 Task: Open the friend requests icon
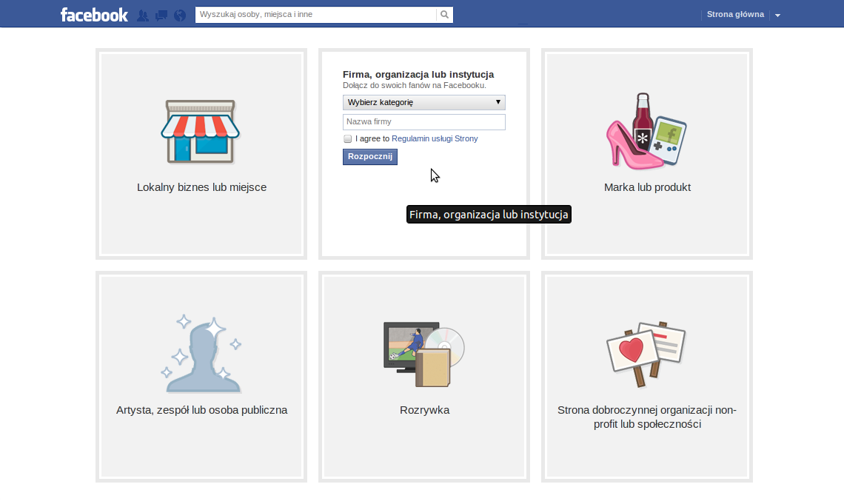143,15
